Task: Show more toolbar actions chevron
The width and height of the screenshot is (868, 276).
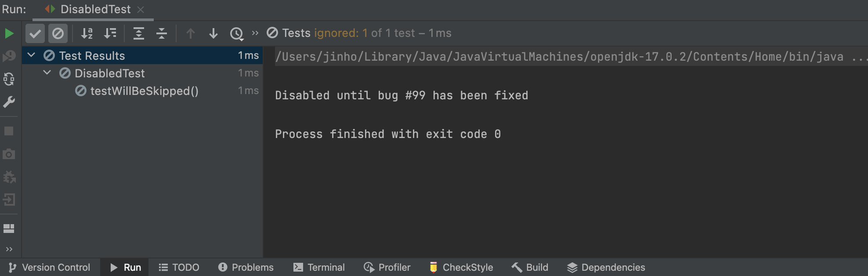Action: tap(255, 33)
